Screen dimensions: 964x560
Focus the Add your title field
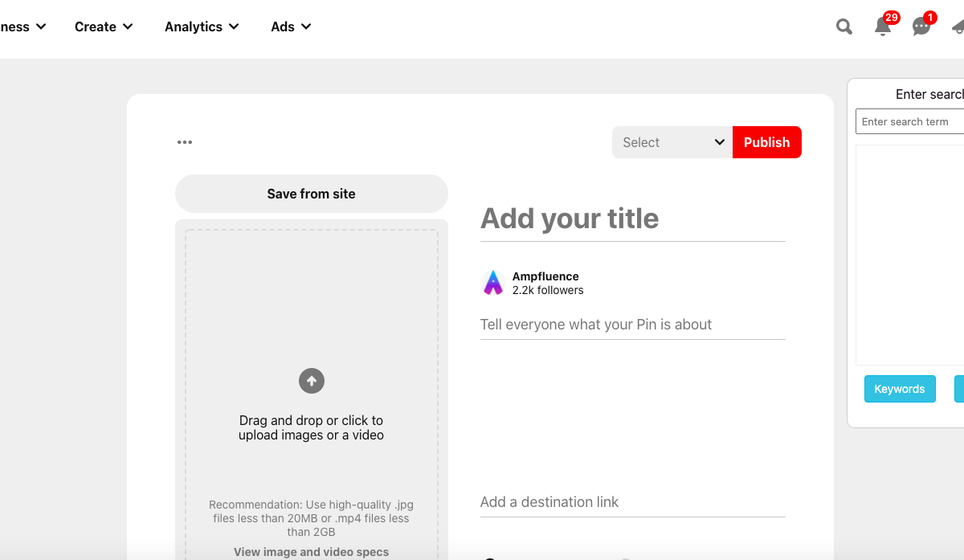tap(632, 219)
